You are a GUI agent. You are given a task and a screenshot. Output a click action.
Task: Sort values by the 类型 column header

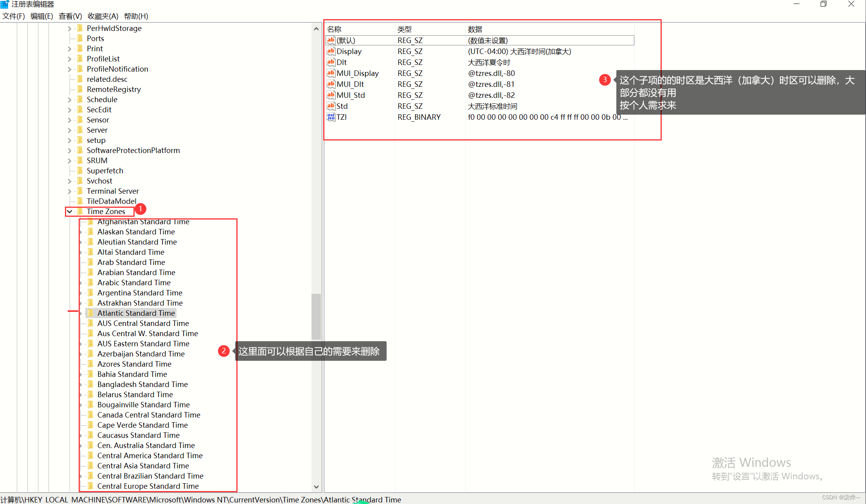[x=430, y=29]
